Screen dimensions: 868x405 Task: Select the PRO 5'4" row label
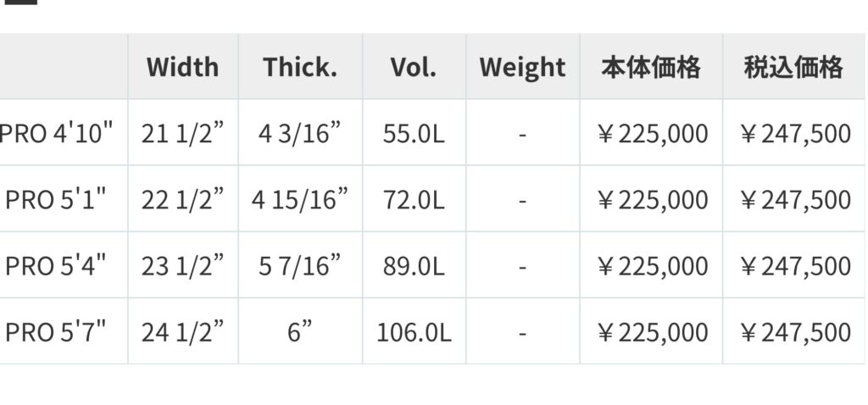(55, 265)
